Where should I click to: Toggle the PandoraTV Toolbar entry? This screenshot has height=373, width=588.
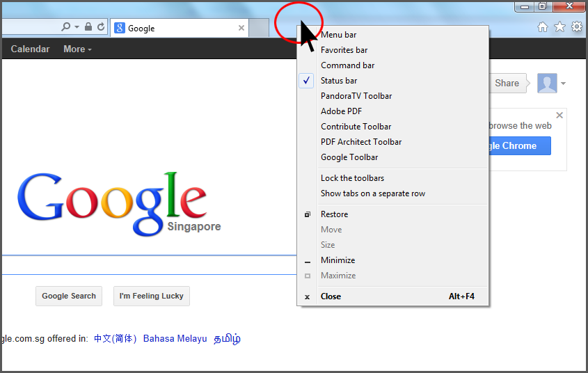(x=393, y=96)
